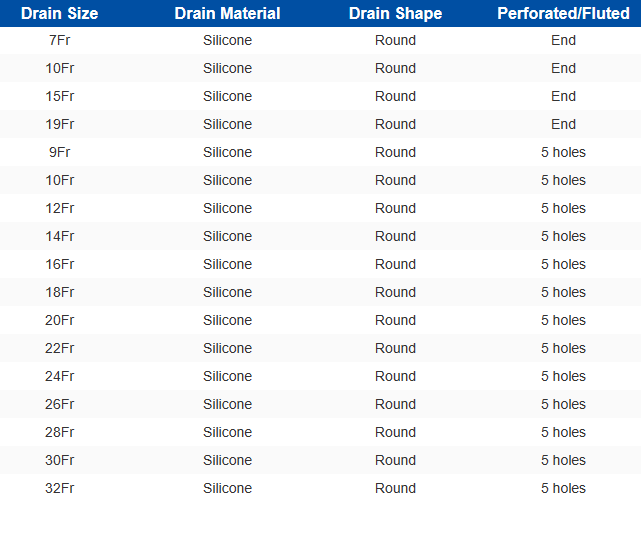
Task: Select the 9Fr drain size cell
Action: [x=60, y=152]
